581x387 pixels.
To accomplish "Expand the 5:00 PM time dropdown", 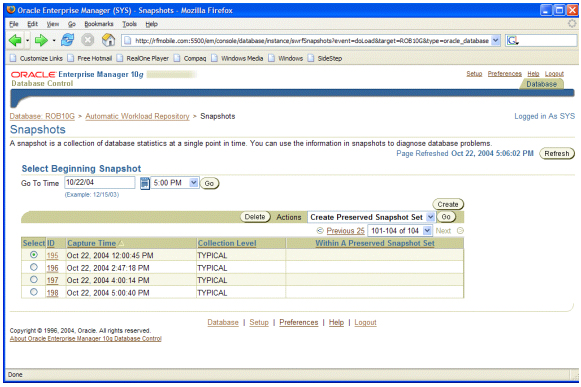I will (x=193, y=183).
